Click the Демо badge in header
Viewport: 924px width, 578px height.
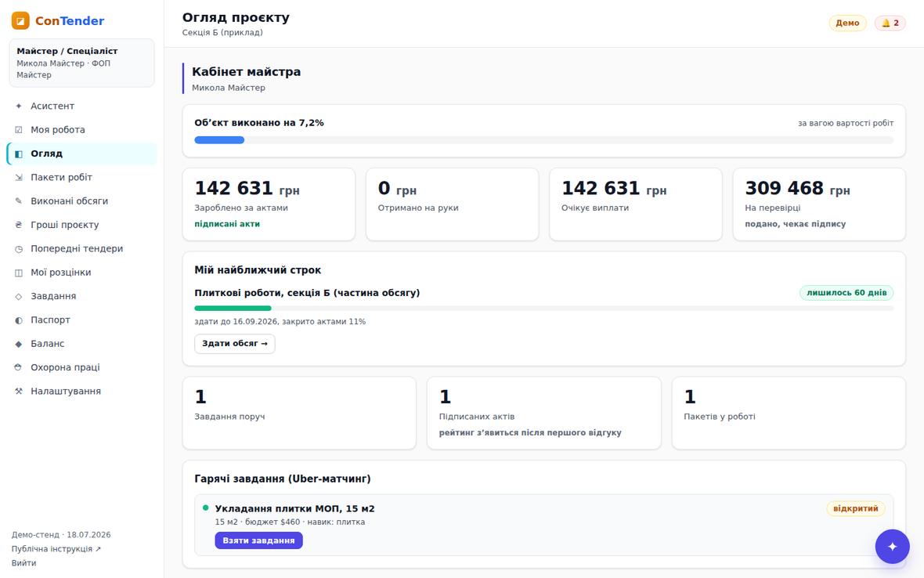[847, 23]
